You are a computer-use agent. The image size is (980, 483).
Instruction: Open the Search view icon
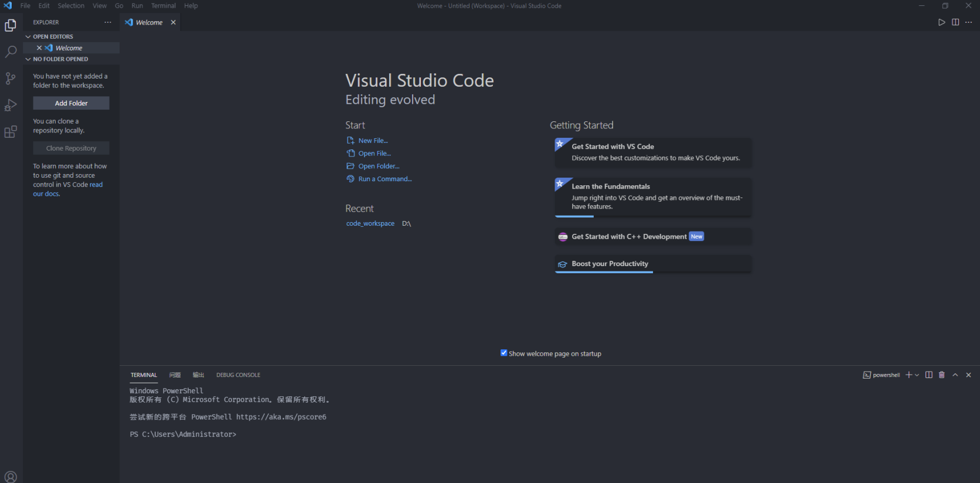tap(11, 52)
